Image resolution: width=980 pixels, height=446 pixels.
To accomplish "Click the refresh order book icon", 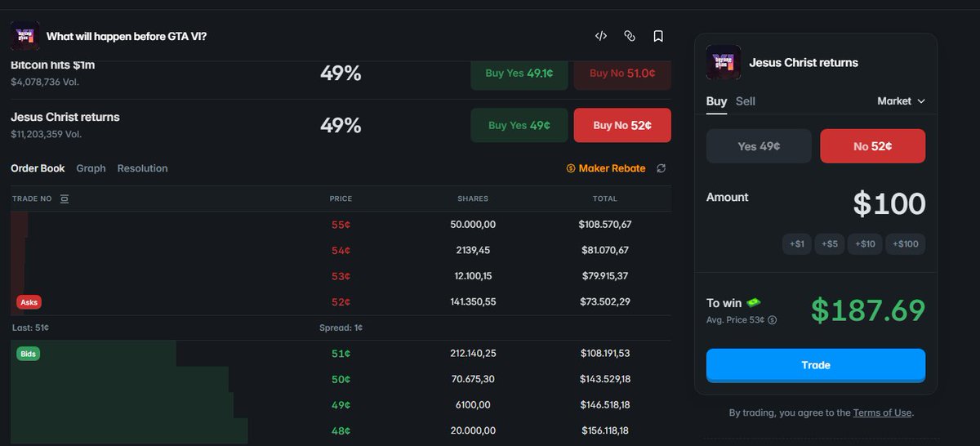I will 661,168.
